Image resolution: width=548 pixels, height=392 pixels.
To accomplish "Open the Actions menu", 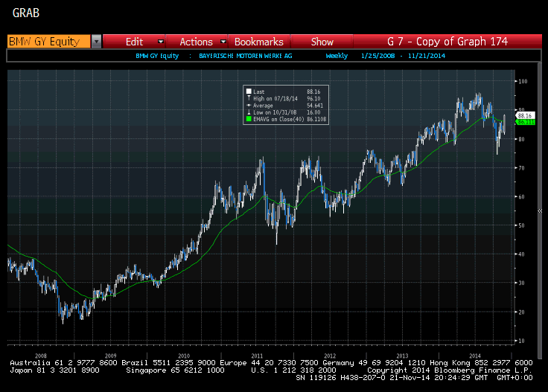I will 196,42.
